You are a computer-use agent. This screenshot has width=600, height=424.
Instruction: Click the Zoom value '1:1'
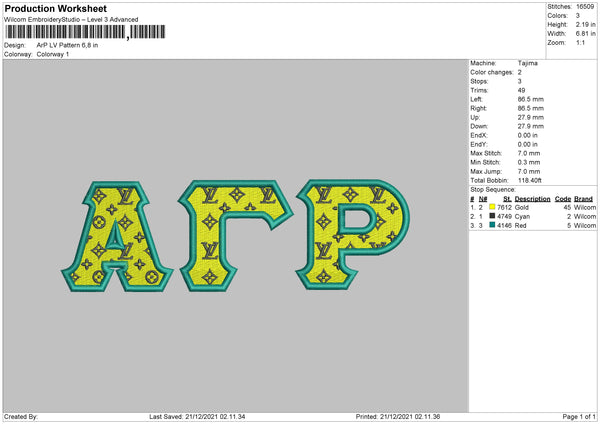coord(580,42)
